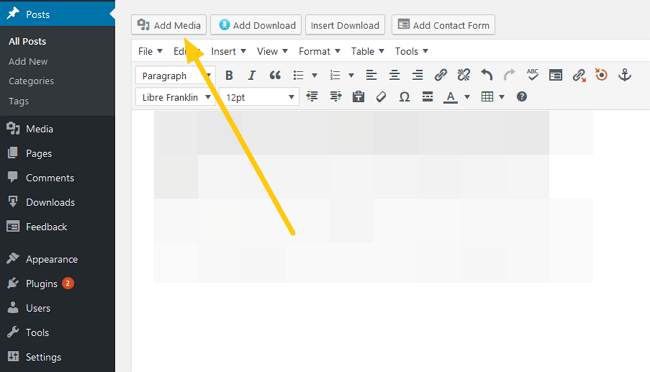Open the View menu

coord(272,51)
